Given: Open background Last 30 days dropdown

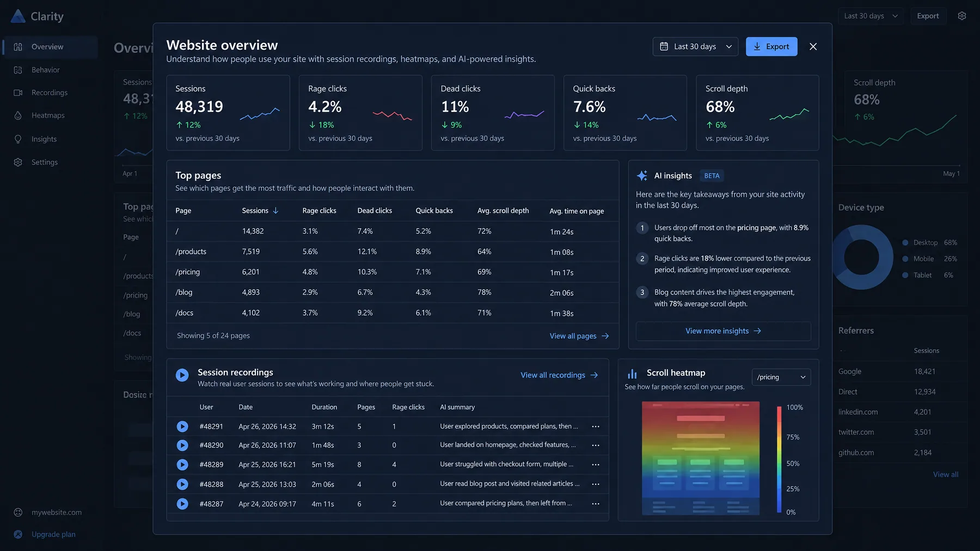Looking at the screenshot, I should pos(871,16).
